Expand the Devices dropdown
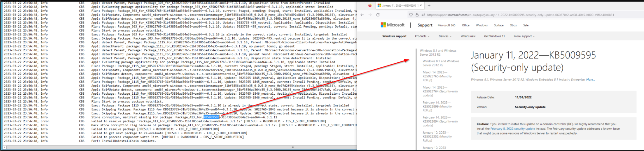644x151 pixels. pos(445,36)
